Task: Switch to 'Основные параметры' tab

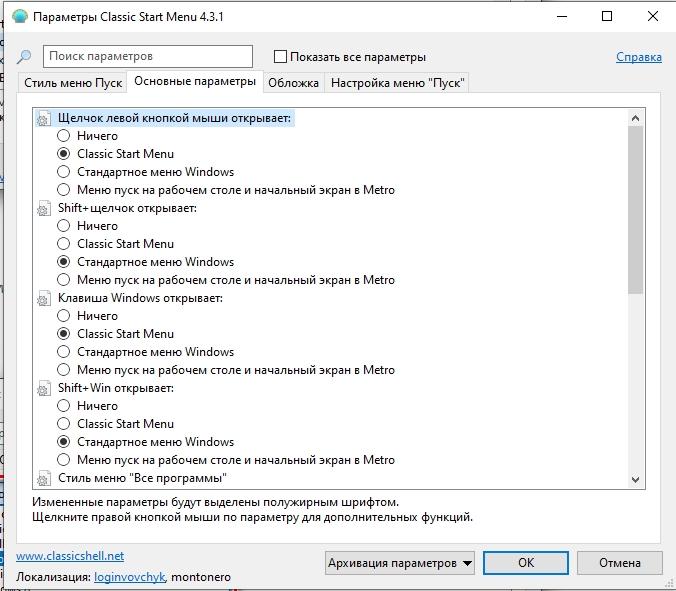Action: [x=195, y=81]
